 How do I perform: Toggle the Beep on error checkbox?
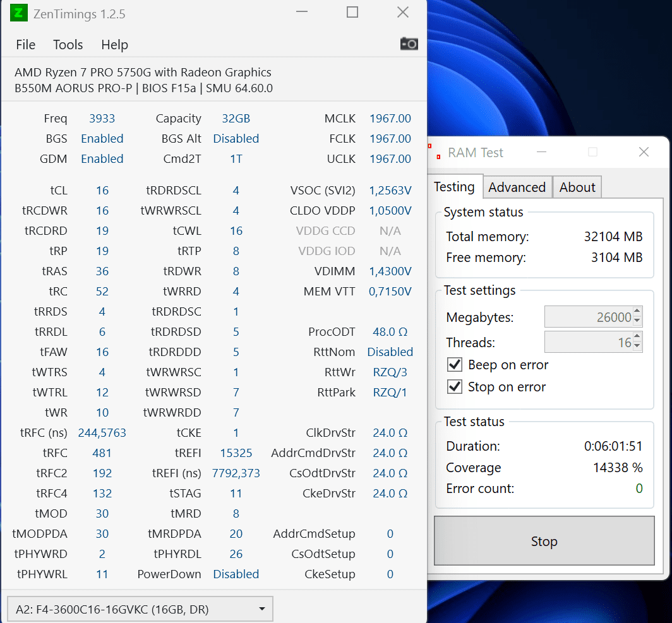[x=455, y=364]
